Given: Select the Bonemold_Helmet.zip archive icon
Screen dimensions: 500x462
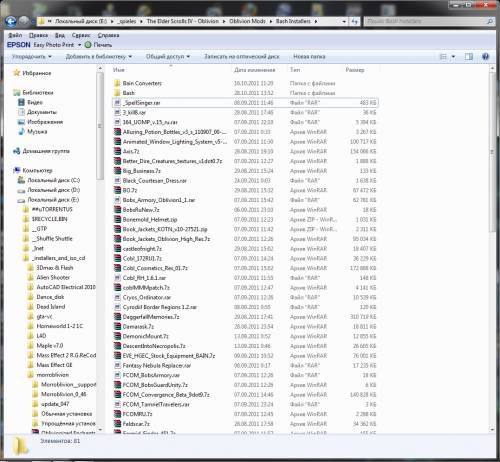Looking at the screenshot, I should [x=117, y=219].
